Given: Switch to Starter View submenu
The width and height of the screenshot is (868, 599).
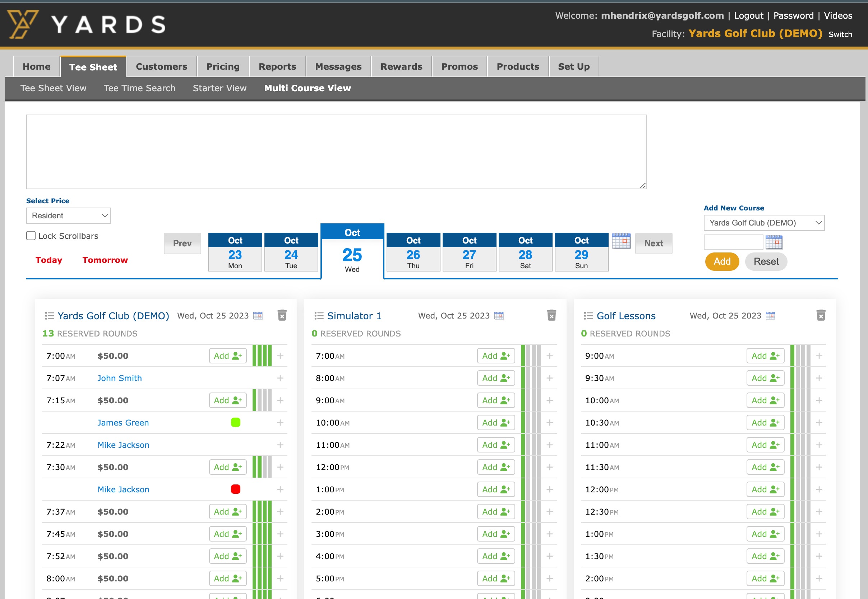Looking at the screenshot, I should pos(220,88).
